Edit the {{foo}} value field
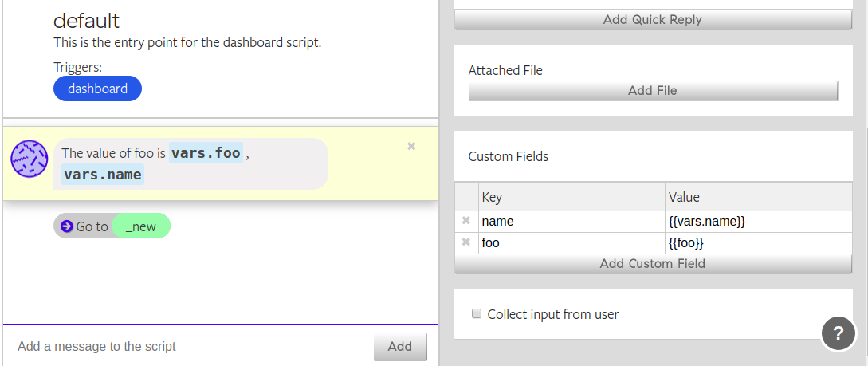 coord(758,242)
